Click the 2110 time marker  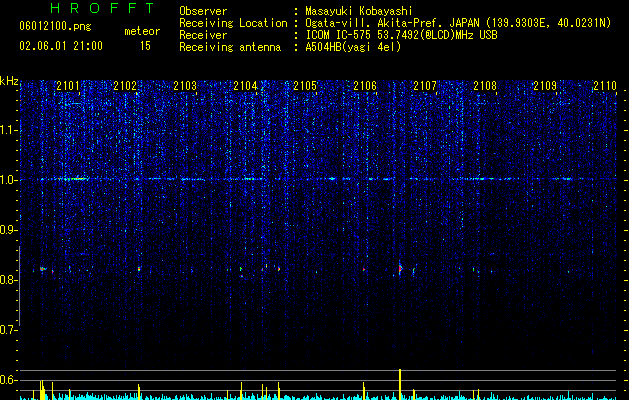(605, 86)
